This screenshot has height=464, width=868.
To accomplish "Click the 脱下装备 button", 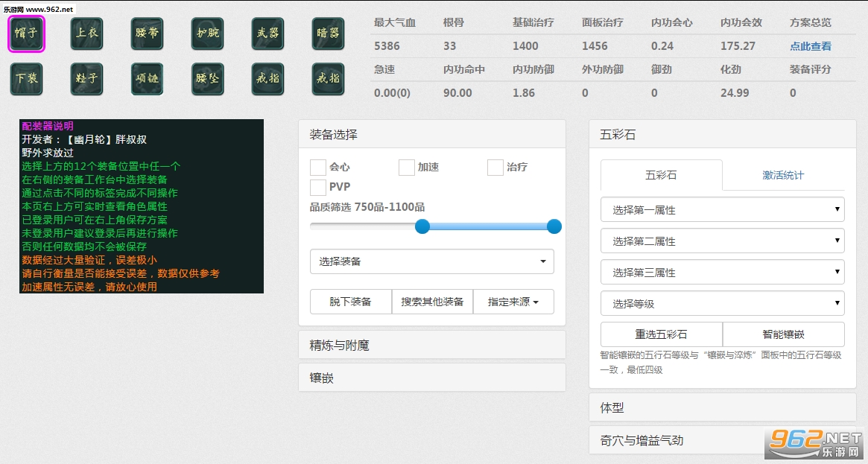I will coord(350,302).
